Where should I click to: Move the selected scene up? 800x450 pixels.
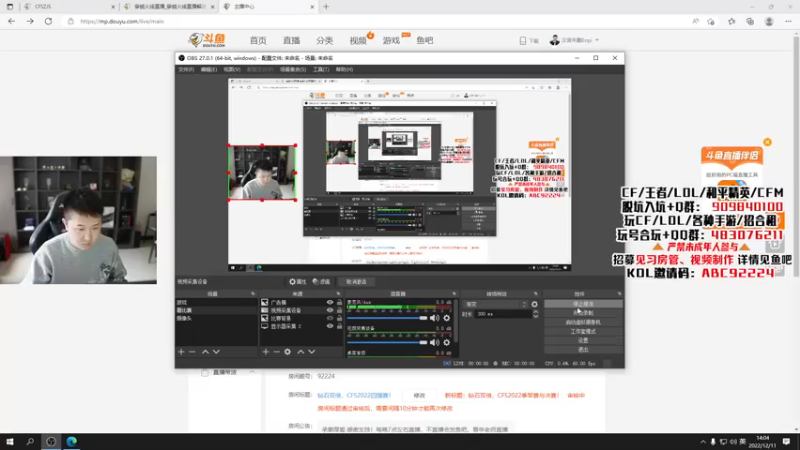click(205, 352)
